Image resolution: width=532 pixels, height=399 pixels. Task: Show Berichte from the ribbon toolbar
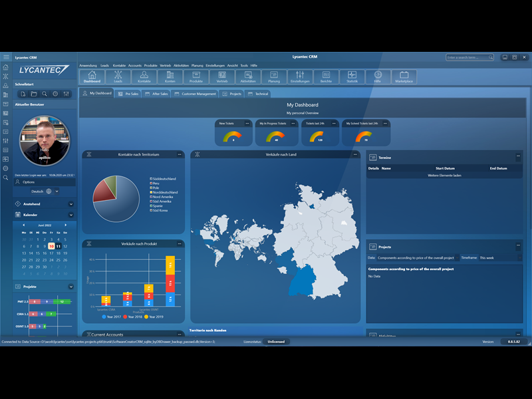coord(326,77)
